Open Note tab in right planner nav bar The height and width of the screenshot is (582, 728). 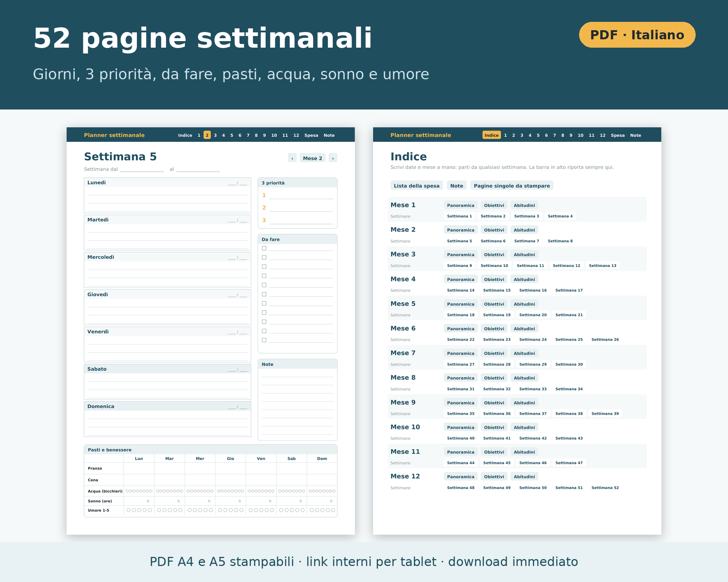(636, 135)
